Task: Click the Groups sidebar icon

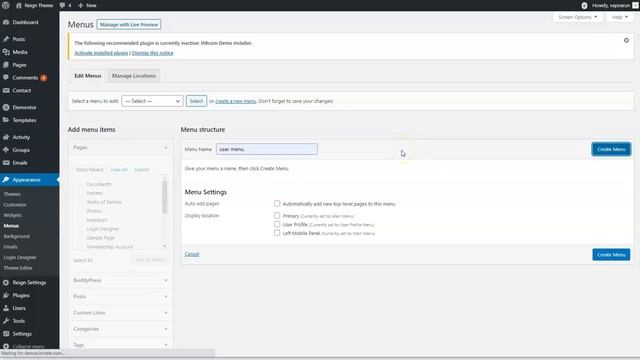Action: click(x=6, y=150)
